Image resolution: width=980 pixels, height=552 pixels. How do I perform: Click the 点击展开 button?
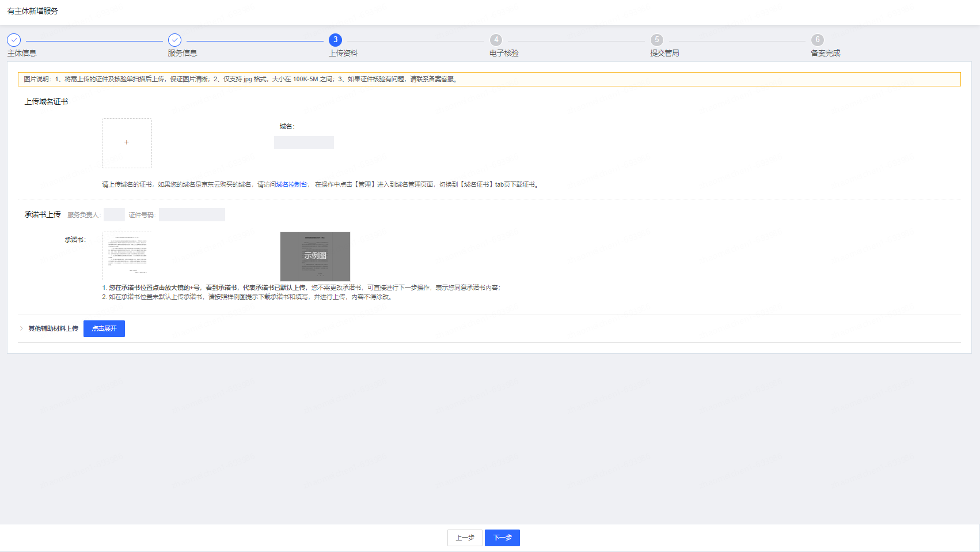pos(104,328)
